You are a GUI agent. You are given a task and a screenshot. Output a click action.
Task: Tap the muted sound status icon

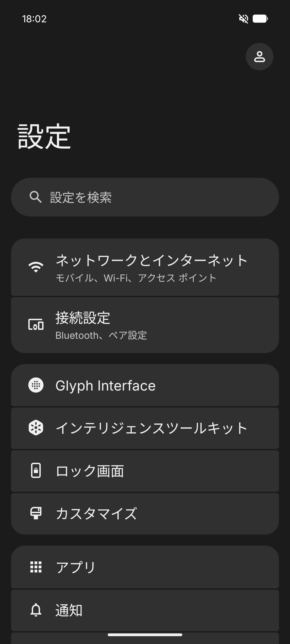[243, 18]
